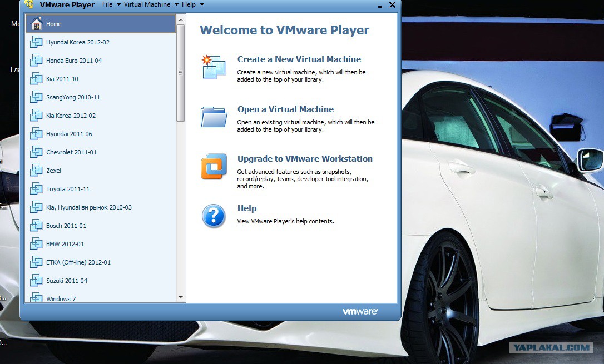Select BMW 2012-01 virtual machine
This screenshot has height=364, width=604.
tap(101, 243)
